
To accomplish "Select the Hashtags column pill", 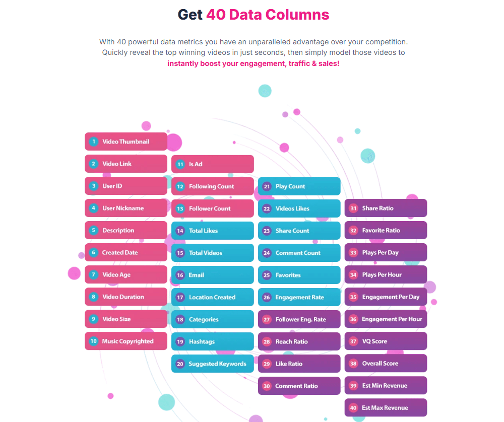I will click(213, 341).
